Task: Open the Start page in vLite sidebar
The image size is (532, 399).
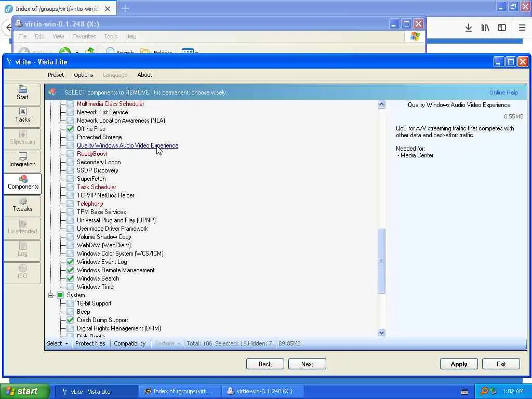Action: click(22, 94)
